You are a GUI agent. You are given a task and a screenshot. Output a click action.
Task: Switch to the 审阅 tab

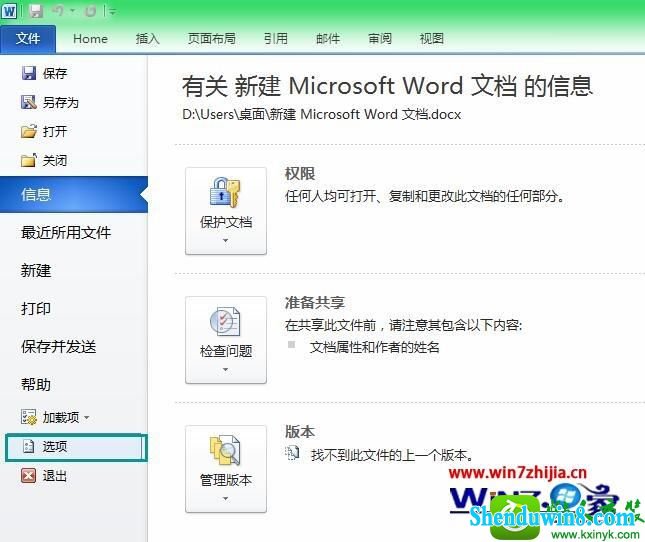point(379,39)
